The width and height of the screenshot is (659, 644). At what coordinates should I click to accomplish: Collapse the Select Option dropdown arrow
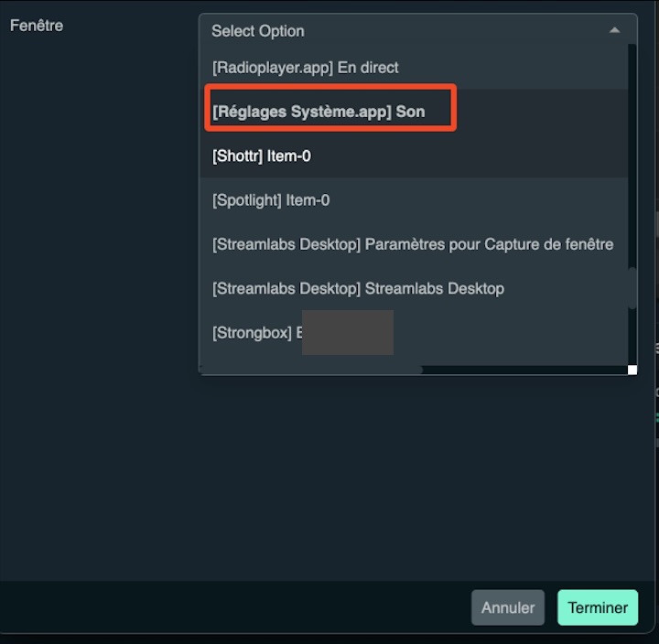614,30
